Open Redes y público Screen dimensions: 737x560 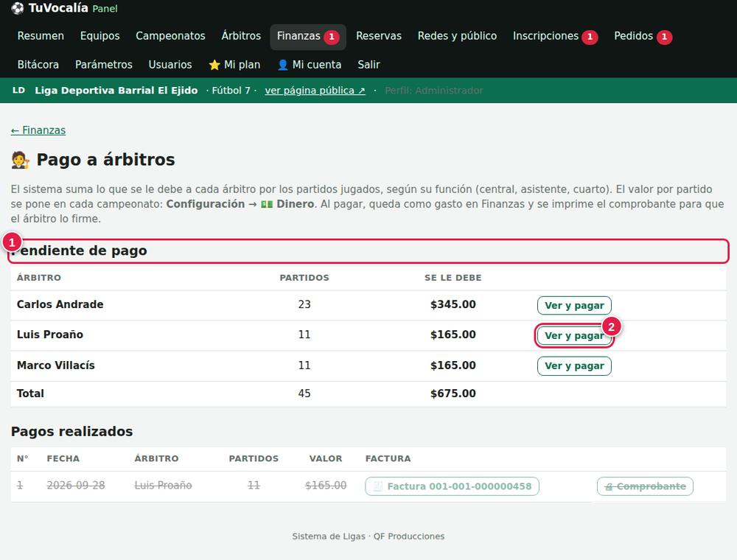(458, 36)
